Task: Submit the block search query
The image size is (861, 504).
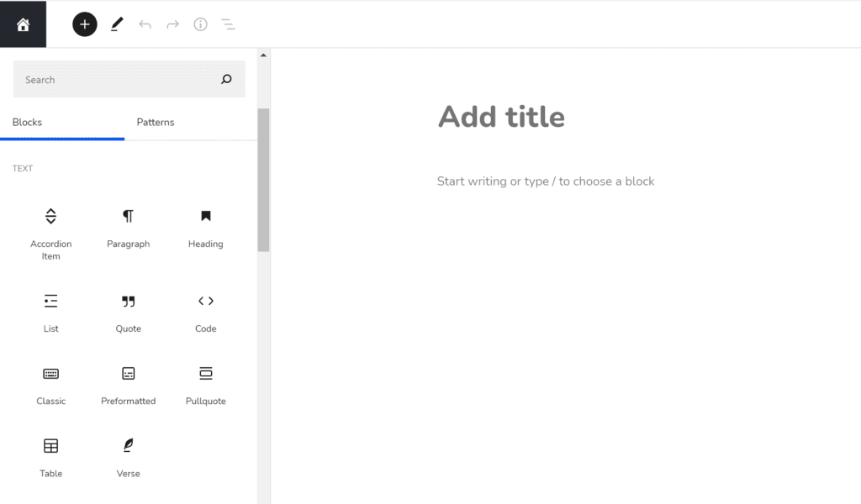Action: [x=226, y=79]
